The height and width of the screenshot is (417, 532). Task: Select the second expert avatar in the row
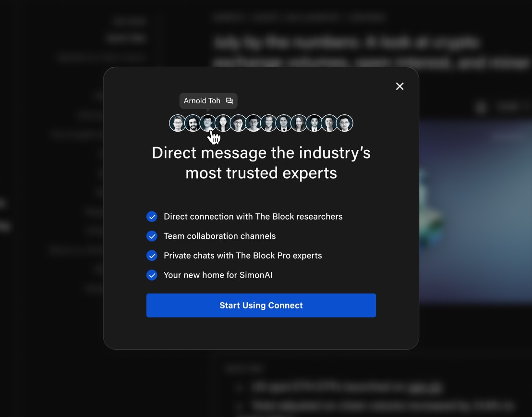pos(193,123)
